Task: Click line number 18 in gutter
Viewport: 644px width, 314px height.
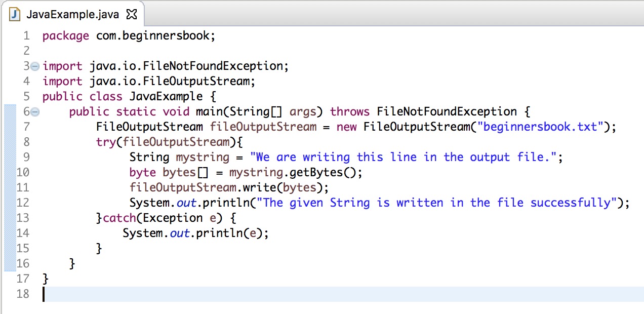Action: 23,294
